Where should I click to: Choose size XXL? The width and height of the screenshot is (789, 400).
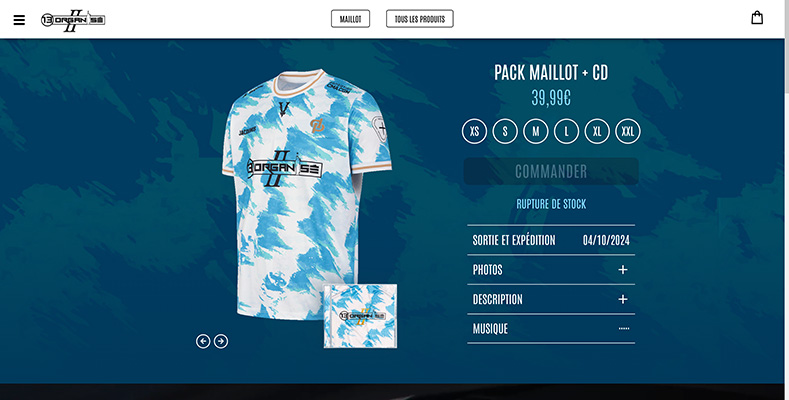628,131
